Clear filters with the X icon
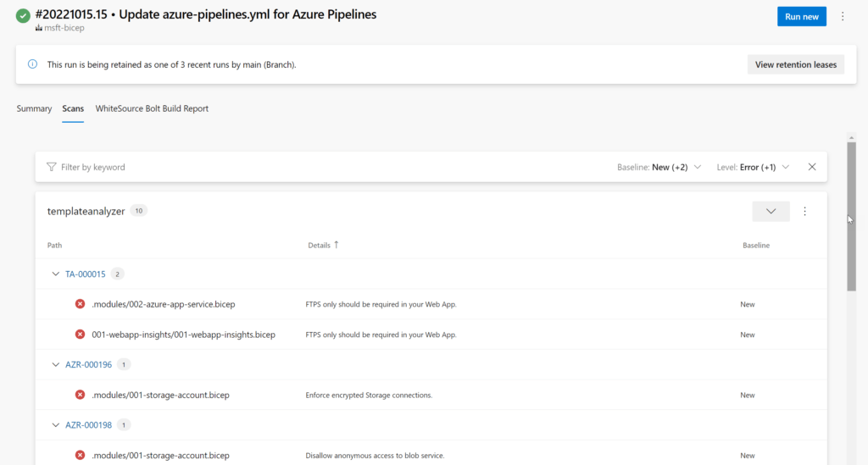The height and width of the screenshot is (465, 868). 811,167
